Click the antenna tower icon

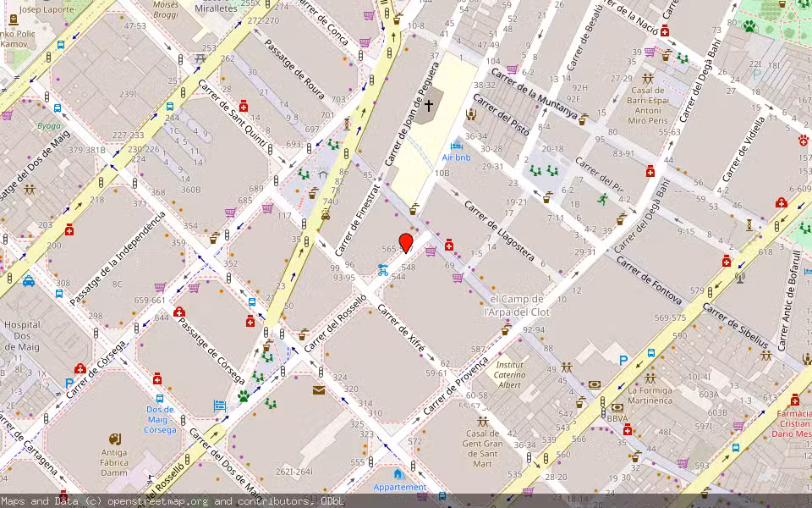[740, 278]
